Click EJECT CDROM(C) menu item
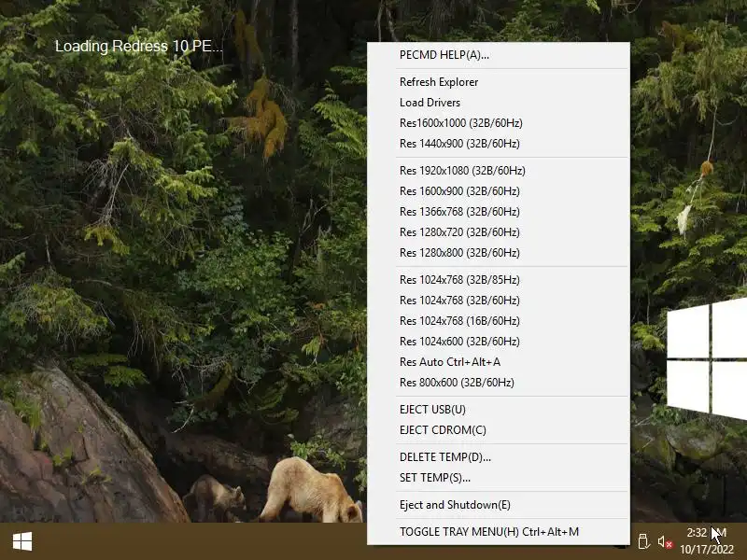This screenshot has width=747, height=560. [x=499, y=429]
